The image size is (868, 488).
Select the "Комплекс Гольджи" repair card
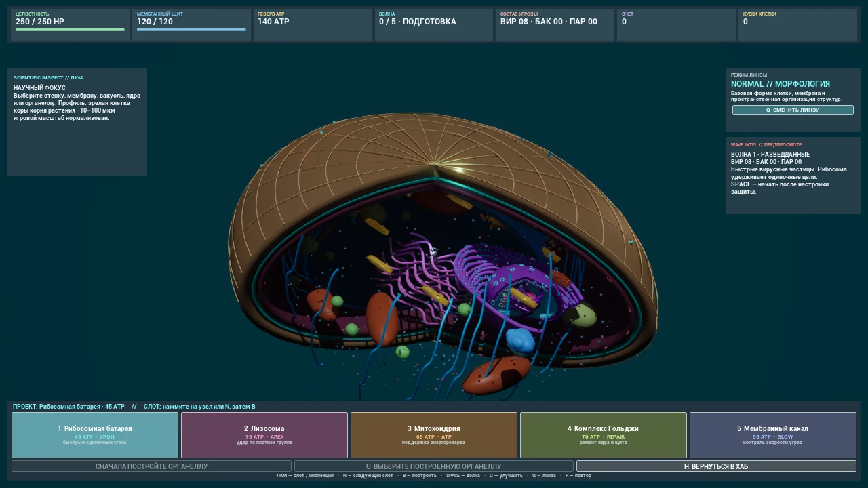click(x=604, y=435)
